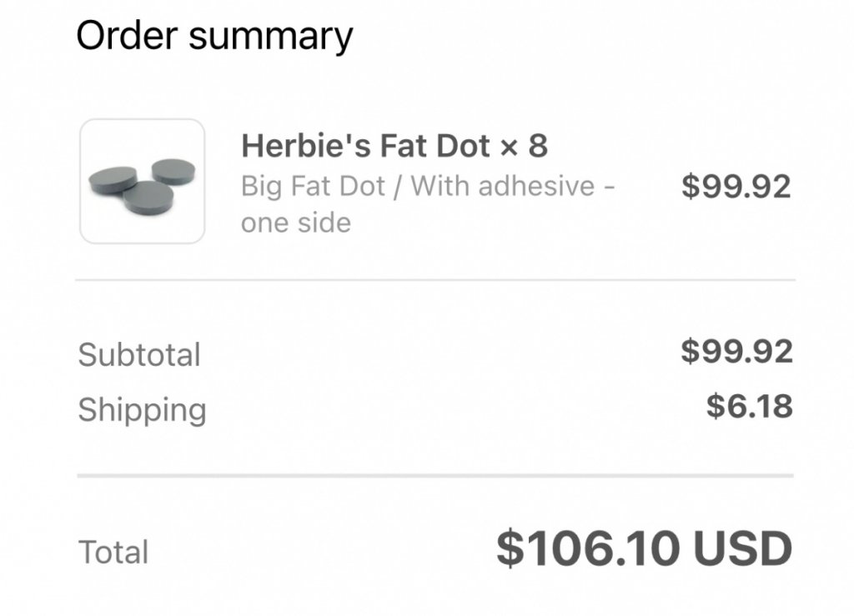Click the 'one side' variant line

pyautogui.click(x=296, y=223)
